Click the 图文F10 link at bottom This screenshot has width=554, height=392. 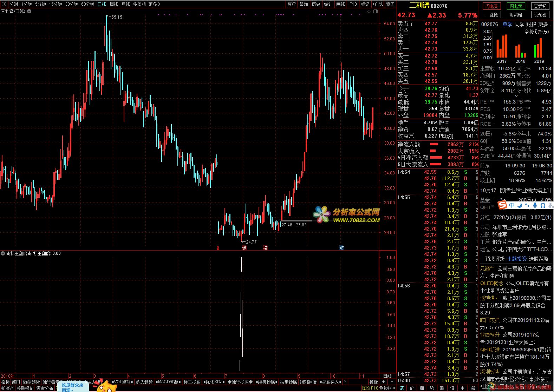pyautogui.click(x=370, y=388)
